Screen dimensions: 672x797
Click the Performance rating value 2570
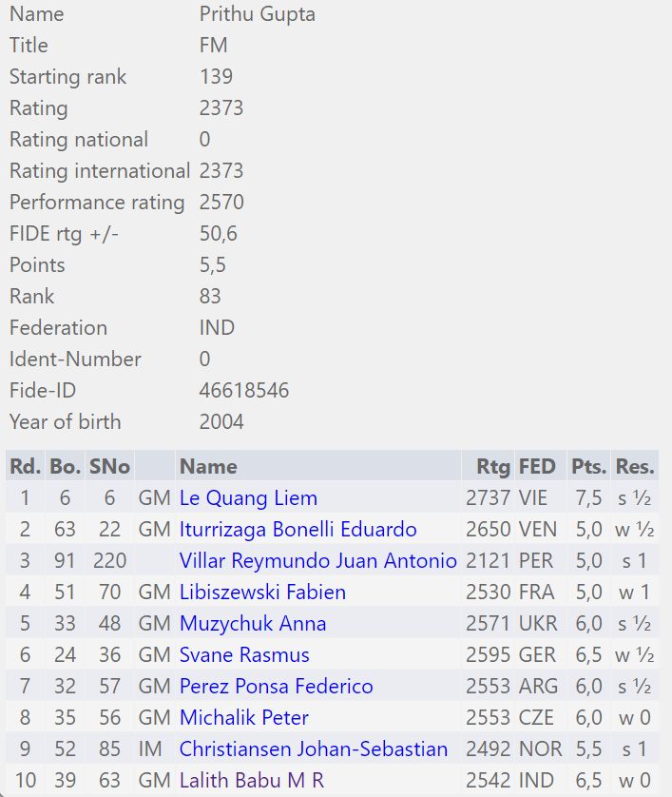(x=221, y=203)
